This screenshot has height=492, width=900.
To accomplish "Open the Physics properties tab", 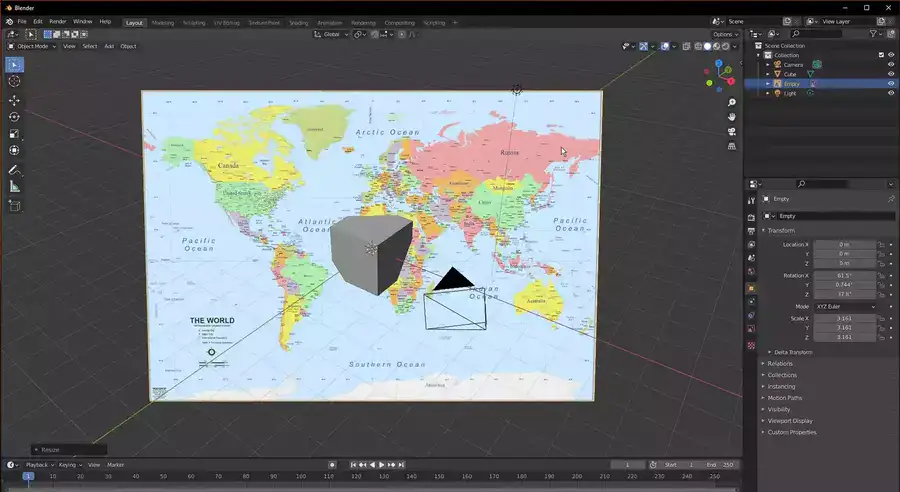I will tap(751, 301).
